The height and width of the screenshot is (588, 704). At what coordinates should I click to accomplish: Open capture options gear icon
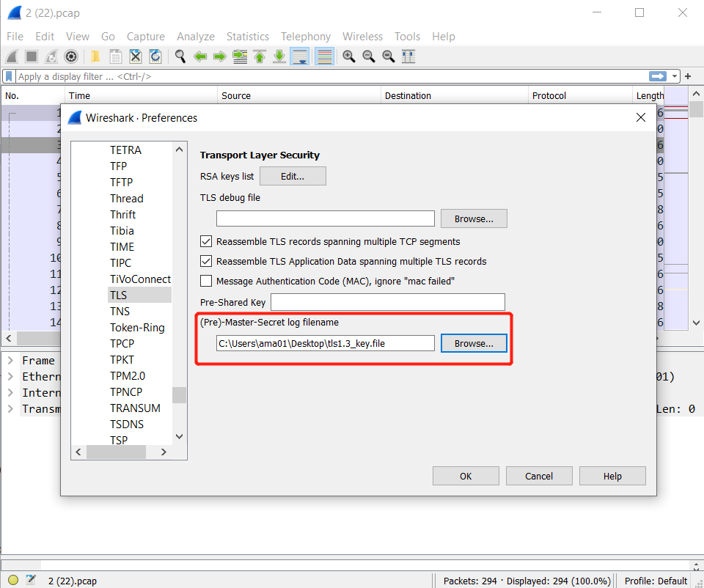[x=71, y=56]
